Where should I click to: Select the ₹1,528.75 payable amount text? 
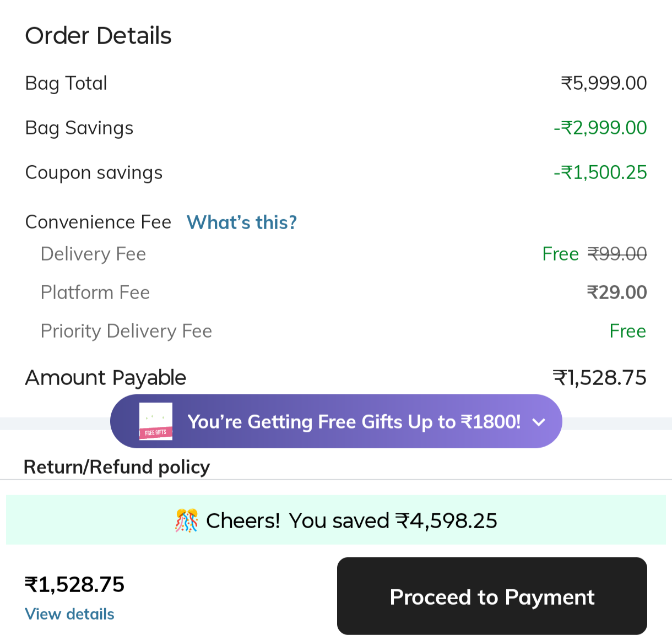(74, 584)
